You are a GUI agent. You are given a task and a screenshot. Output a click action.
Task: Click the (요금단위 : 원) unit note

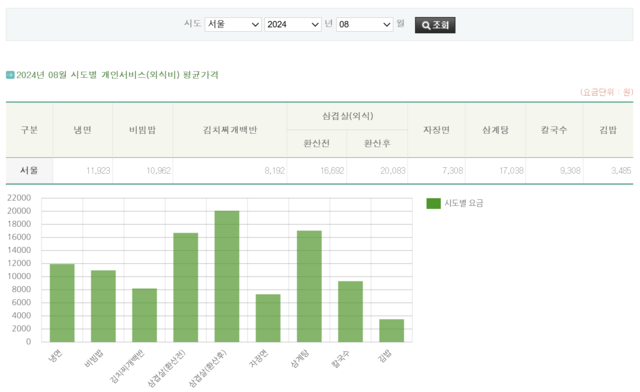607,92
